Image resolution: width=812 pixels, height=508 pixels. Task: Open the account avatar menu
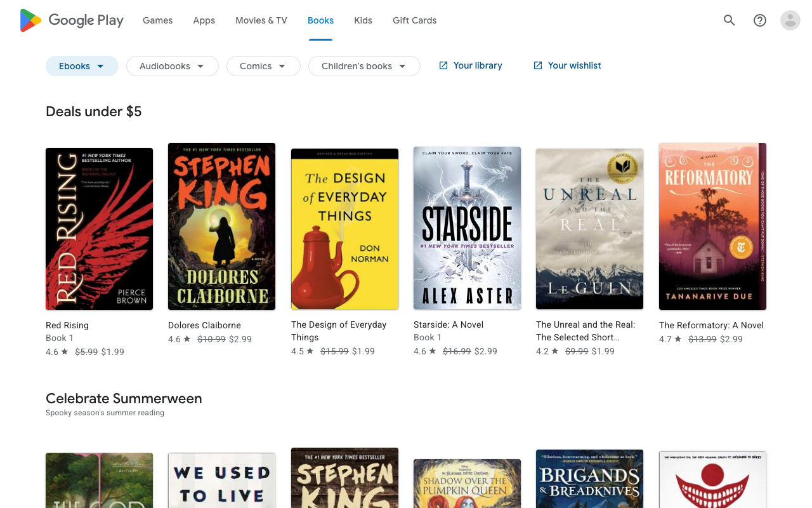(790, 20)
